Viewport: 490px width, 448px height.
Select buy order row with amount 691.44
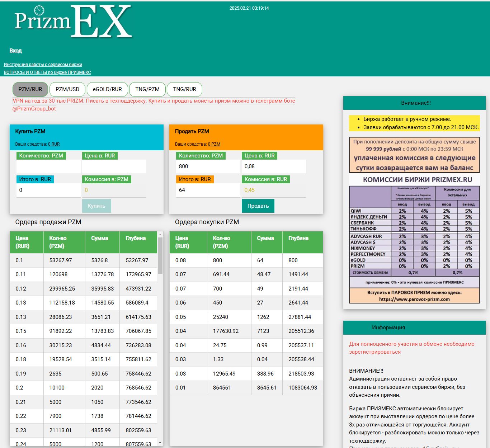tap(246, 274)
